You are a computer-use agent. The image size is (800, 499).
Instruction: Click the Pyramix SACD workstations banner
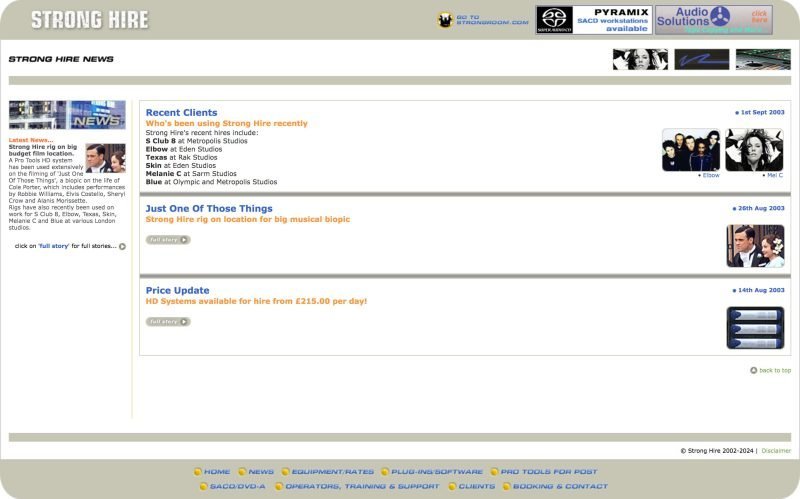coord(593,20)
